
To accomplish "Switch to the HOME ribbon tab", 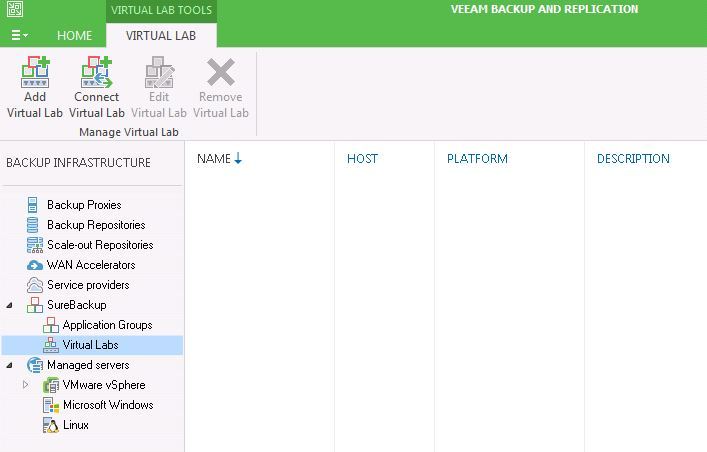I will click(74, 36).
